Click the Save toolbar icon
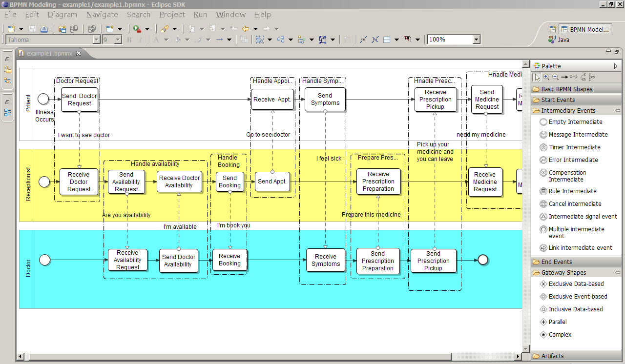 click(x=33, y=29)
